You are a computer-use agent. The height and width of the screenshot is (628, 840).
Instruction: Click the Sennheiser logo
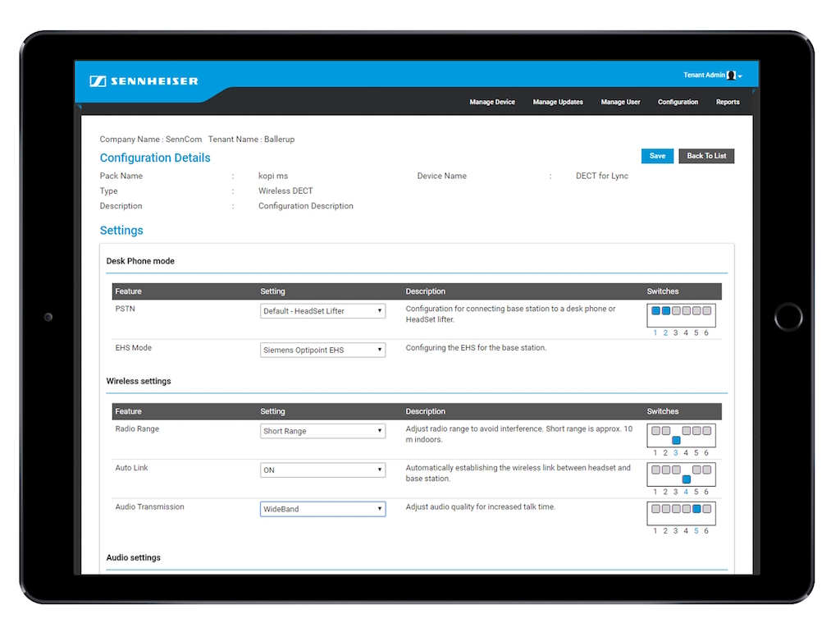click(144, 81)
